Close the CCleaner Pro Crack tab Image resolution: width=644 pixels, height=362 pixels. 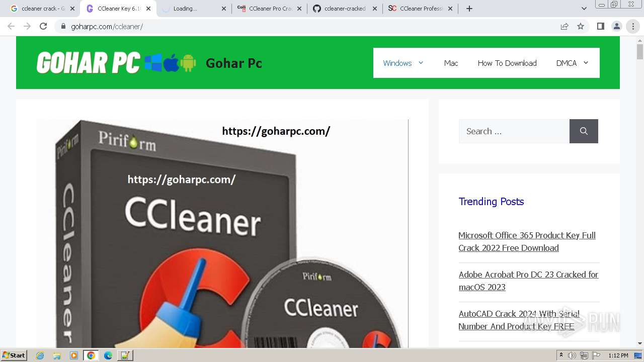pyautogui.click(x=299, y=9)
